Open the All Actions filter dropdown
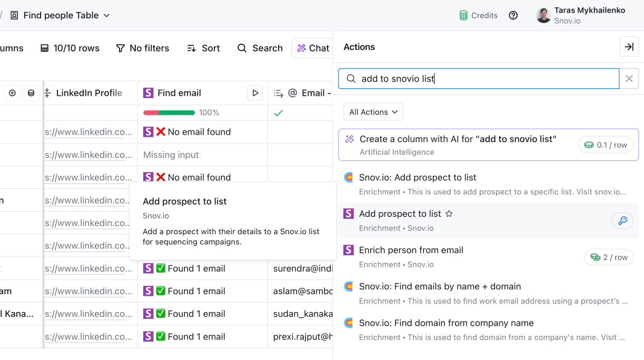 pos(373,112)
